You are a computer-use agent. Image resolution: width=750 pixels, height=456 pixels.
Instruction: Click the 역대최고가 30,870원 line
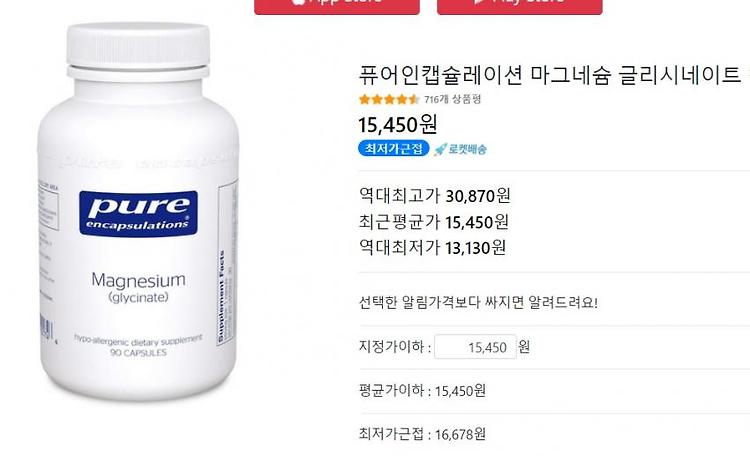(435, 195)
